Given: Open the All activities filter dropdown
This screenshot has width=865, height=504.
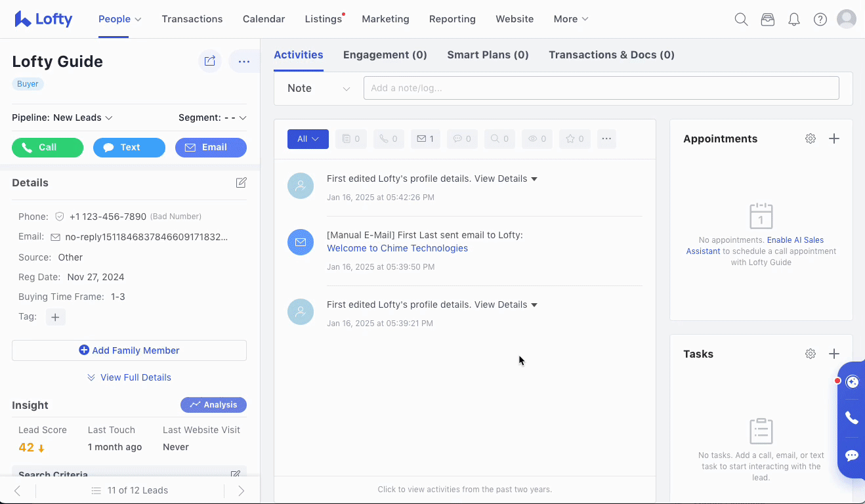Looking at the screenshot, I should (x=308, y=139).
